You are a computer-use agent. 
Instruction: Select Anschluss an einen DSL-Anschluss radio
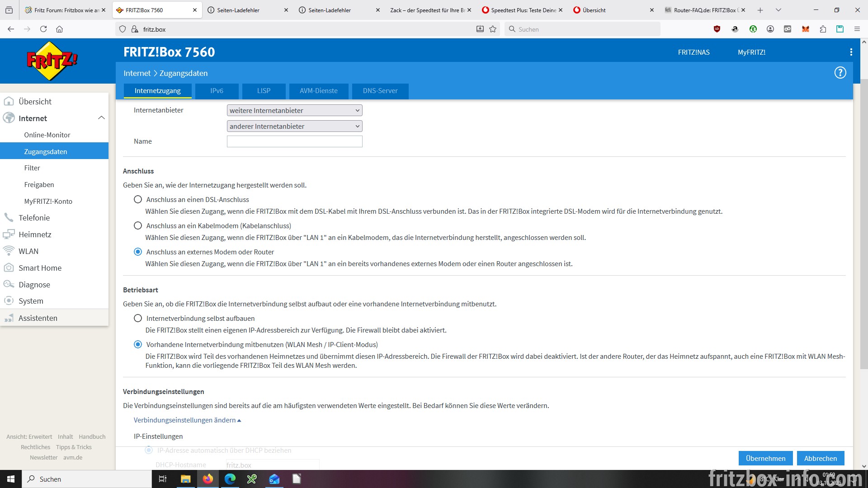(x=138, y=199)
